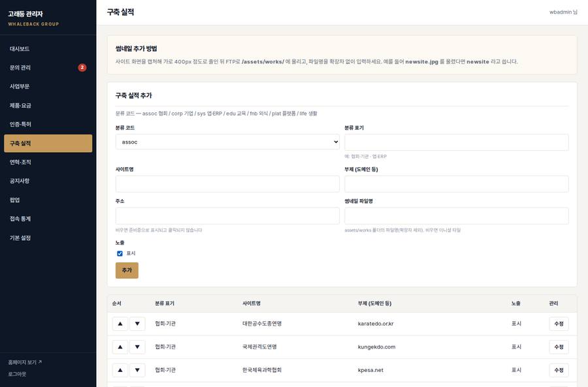Edit the karatedo.or.kr row with 수정
The image size is (588, 387).
pyautogui.click(x=559, y=324)
